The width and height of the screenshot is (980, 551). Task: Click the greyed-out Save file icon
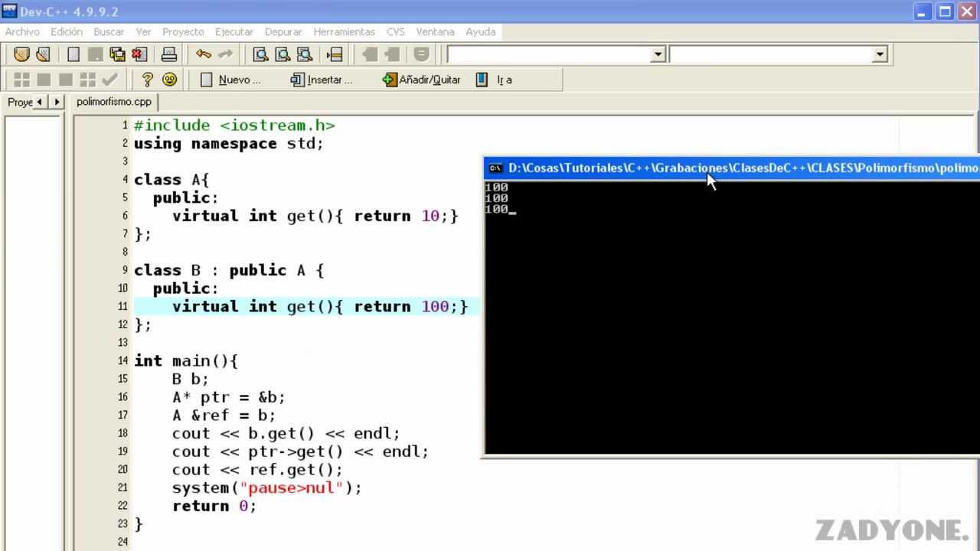tap(95, 54)
